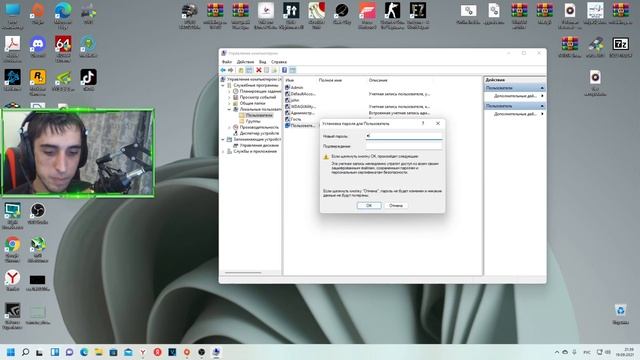Close the password dialog with its X
This screenshot has width=640, height=360.
pyautogui.click(x=438, y=123)
